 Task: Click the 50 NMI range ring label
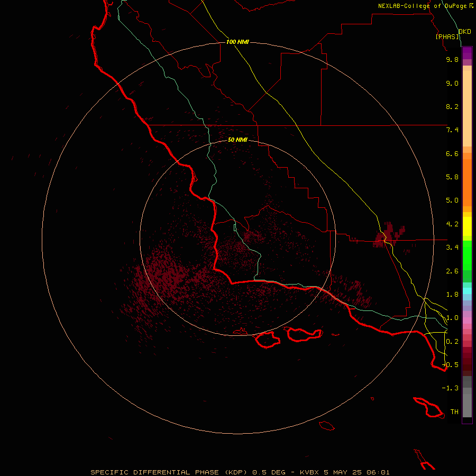[237, 140]
